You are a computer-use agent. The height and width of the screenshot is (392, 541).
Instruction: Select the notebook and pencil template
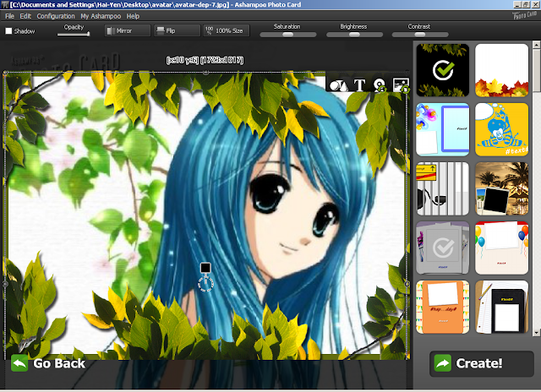[501, 307]
